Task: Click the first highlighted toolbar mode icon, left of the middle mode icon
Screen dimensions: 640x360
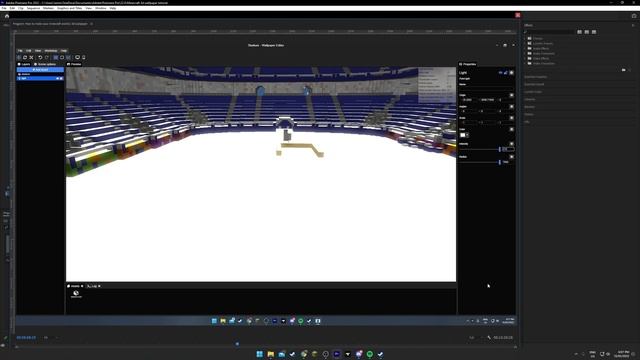Action: 56,58
